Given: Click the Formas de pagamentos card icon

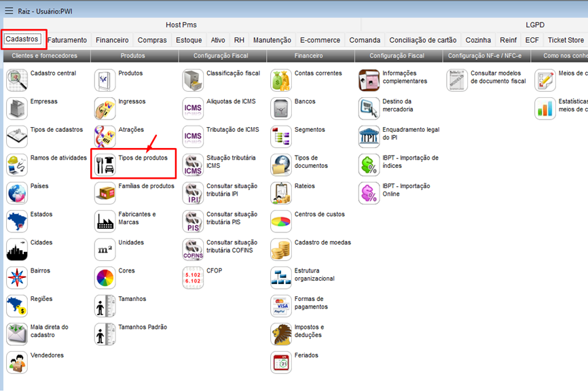Looking at the screenshot, I should (281, 306).
